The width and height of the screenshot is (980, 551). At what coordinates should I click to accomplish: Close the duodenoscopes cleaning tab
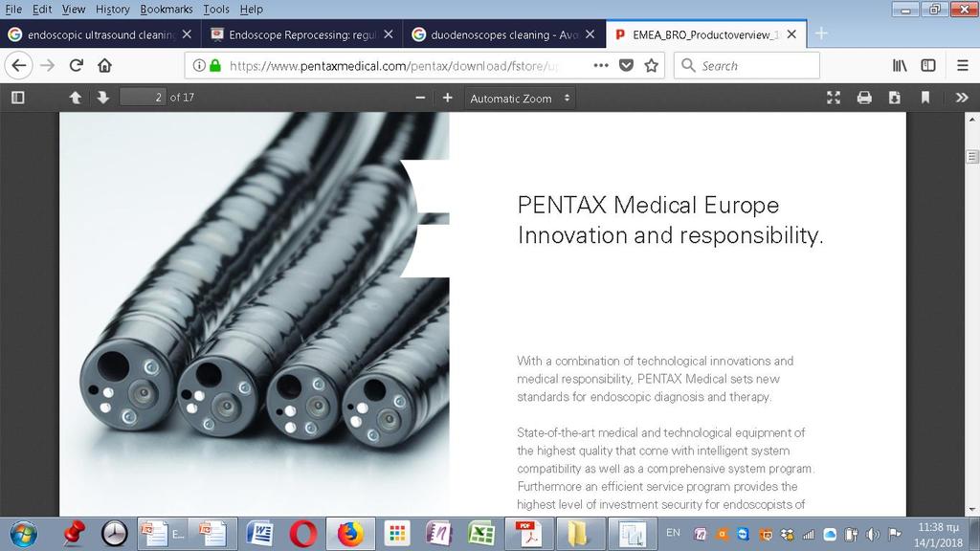[x=590, y=34]
